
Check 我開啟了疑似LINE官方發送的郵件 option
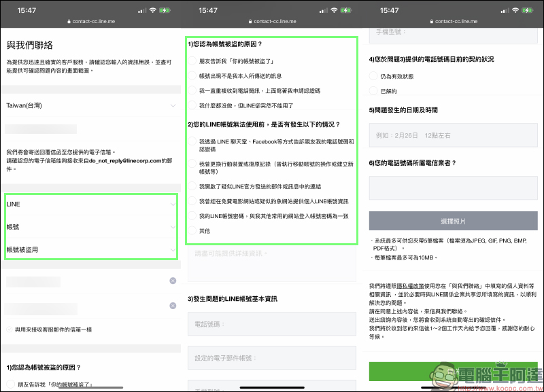point(192,186)
